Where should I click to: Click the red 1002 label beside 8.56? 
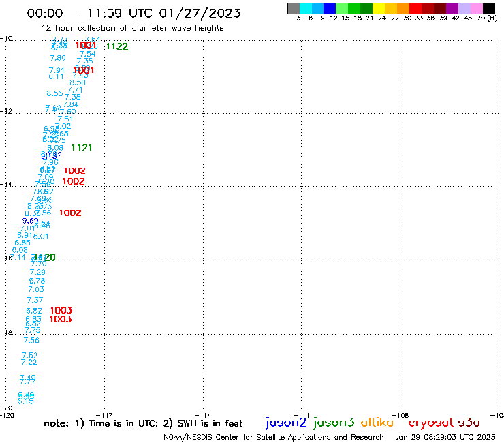[x=70, y=213]
